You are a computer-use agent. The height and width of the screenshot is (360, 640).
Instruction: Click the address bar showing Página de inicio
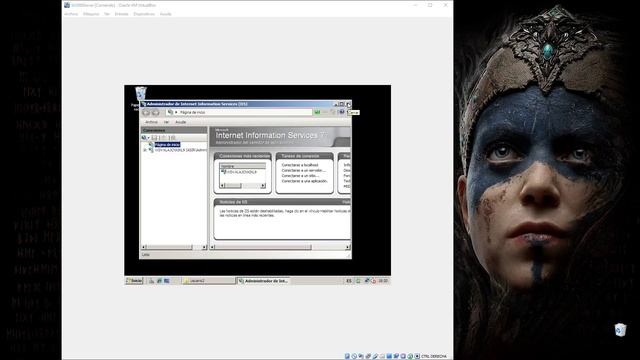pyautogui.click(x=239, y=112)
